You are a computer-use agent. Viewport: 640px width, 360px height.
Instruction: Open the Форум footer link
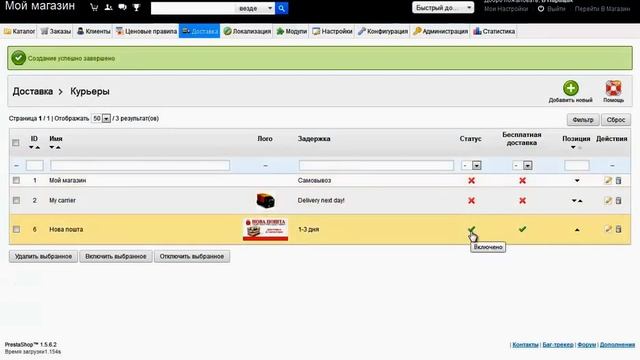tap(587, 344)
